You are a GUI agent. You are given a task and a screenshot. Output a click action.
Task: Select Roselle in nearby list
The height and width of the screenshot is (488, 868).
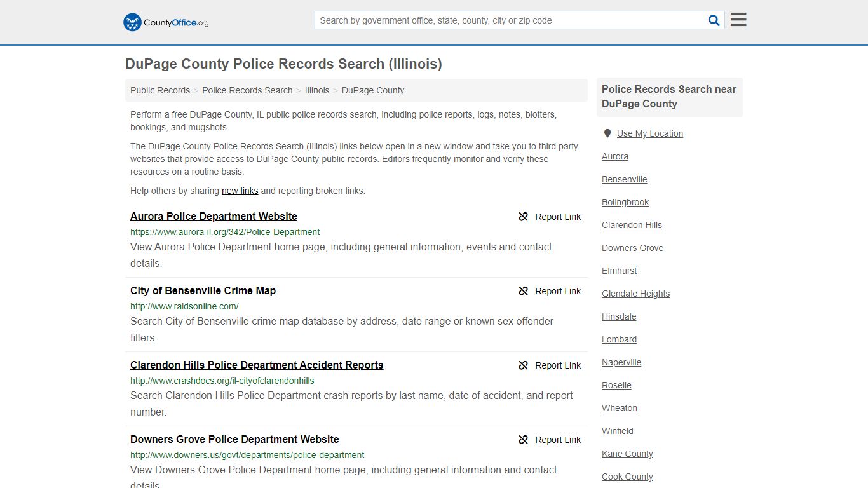click(616, 385)
